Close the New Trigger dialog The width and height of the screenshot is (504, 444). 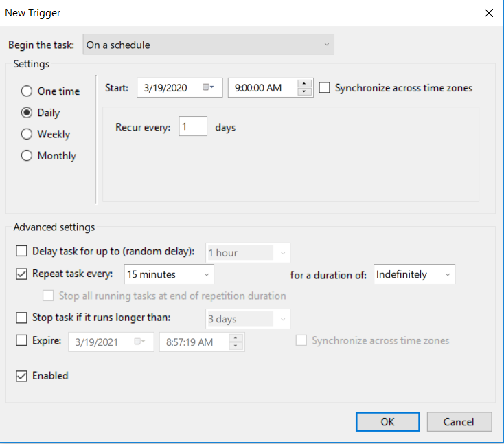coord(489,13)
